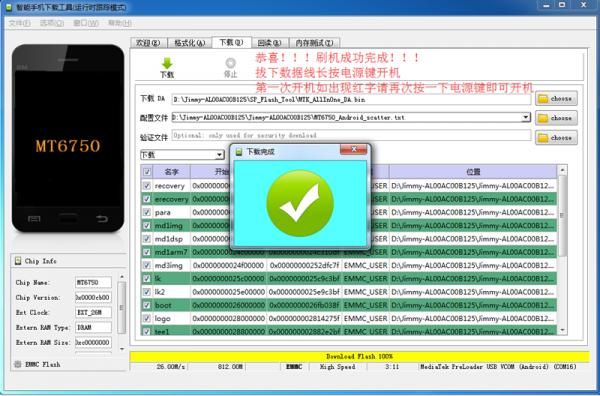Click the partition table vertical scrollbar
This screenshot has height=396, width=600.
[562, 250]
